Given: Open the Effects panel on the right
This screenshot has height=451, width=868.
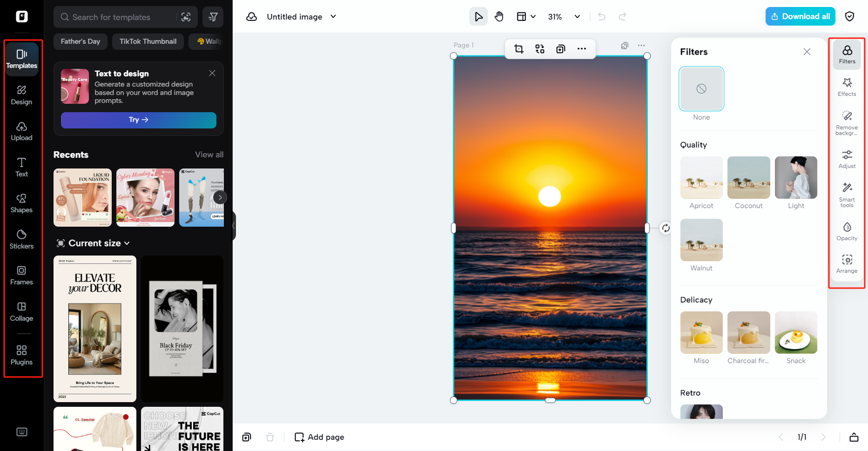Looking at the screenshot, I should (847, 87).
